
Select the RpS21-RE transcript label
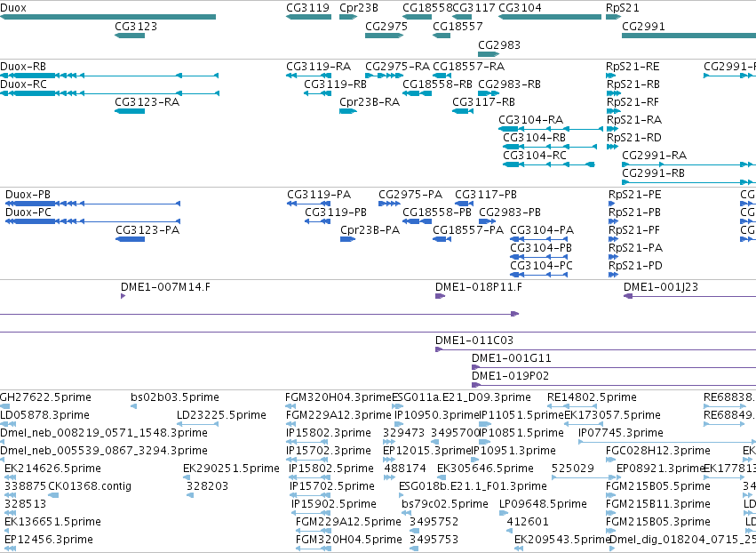coord(633,66)
